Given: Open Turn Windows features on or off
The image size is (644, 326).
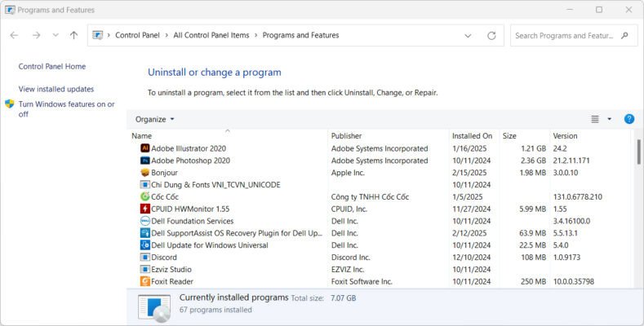Looking at the screenshot, I should click(67, 109).
